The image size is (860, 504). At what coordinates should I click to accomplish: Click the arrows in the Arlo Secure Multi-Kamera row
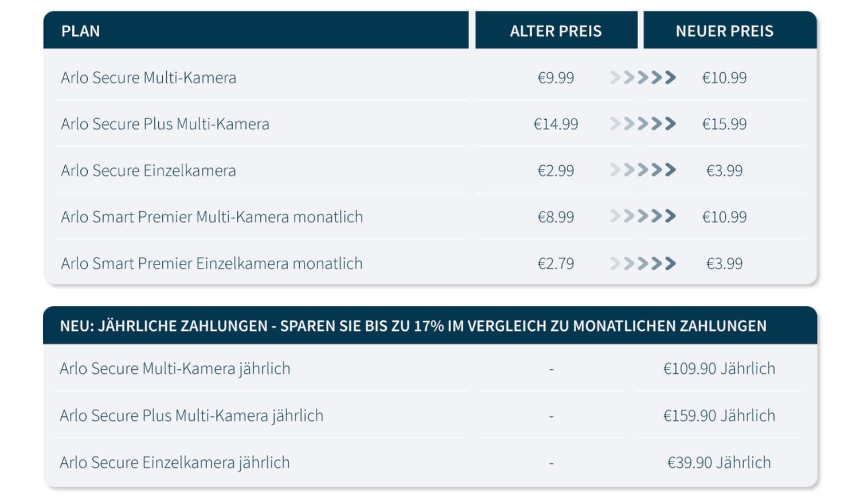643,77
